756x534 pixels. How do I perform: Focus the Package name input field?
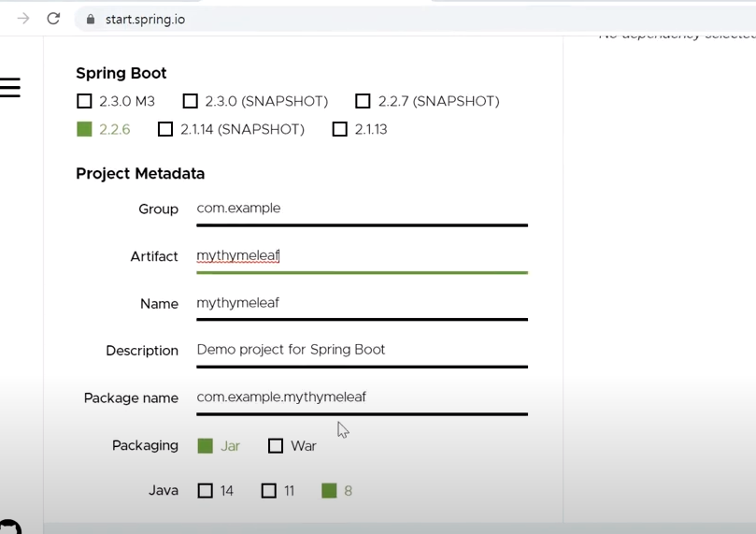point(362,397)
